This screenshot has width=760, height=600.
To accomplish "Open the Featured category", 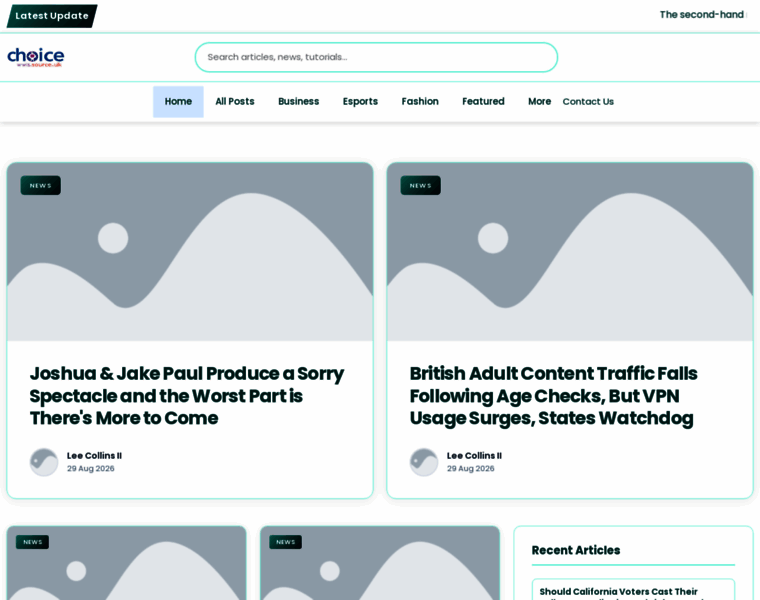I will pyautogui.click(x=483, y=102).
